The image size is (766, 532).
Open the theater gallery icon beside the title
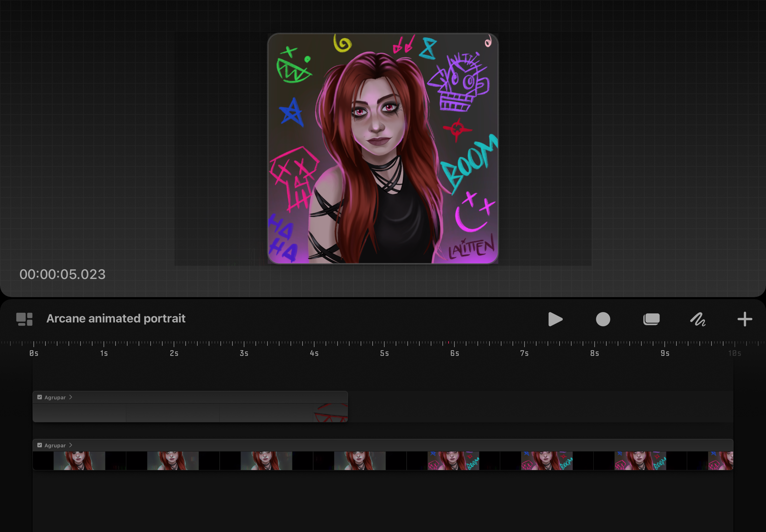24,319
